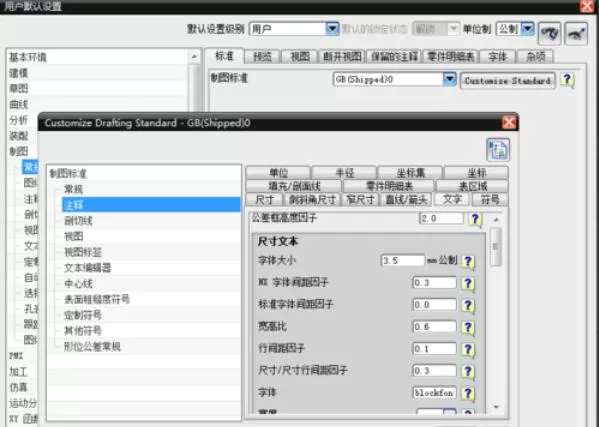Select the 尺寸 tab
The height and width of the screenshot is (427, 599).
(264, 199)
